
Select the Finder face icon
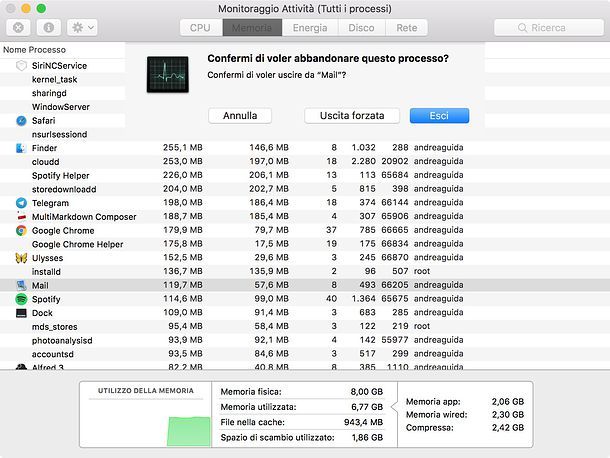[21, 148]
